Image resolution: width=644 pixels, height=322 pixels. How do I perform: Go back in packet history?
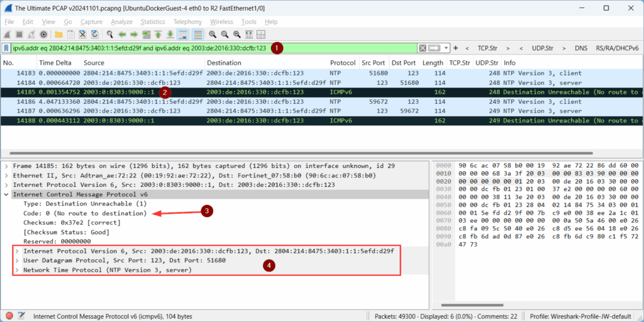pos(122,34)
